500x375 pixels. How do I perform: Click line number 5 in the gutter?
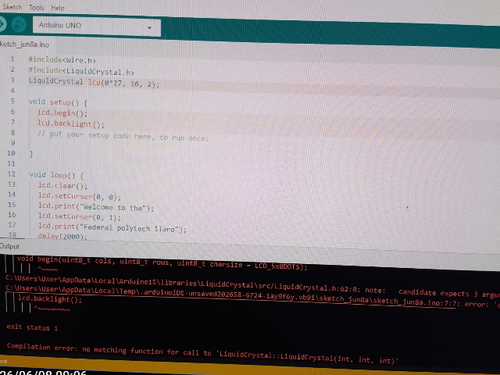point(13,101)
